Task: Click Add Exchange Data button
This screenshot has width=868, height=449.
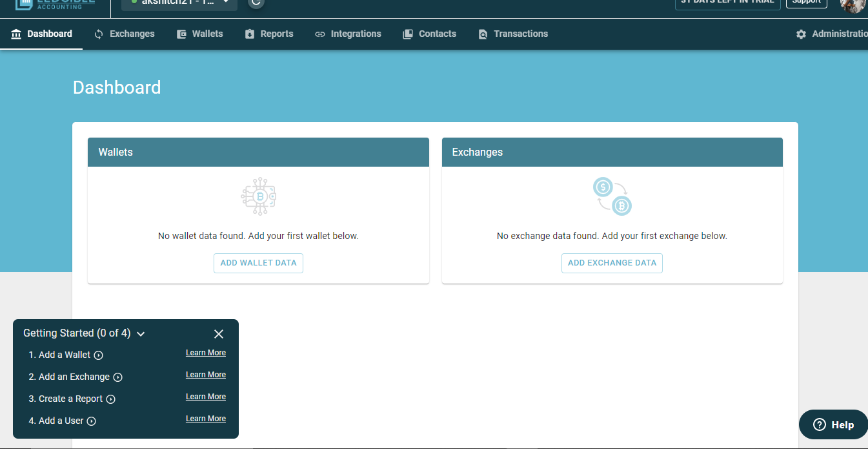Action: pyautogui.click(x=612, y=263)
